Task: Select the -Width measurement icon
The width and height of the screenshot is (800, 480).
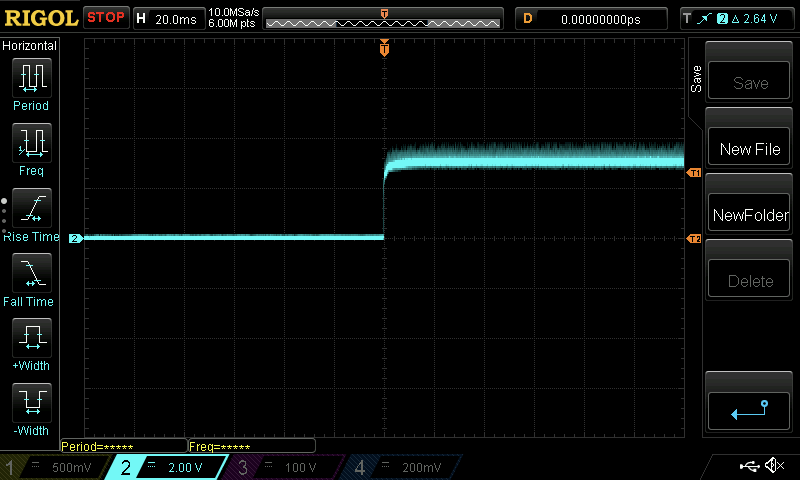Action: coord(31,403)
